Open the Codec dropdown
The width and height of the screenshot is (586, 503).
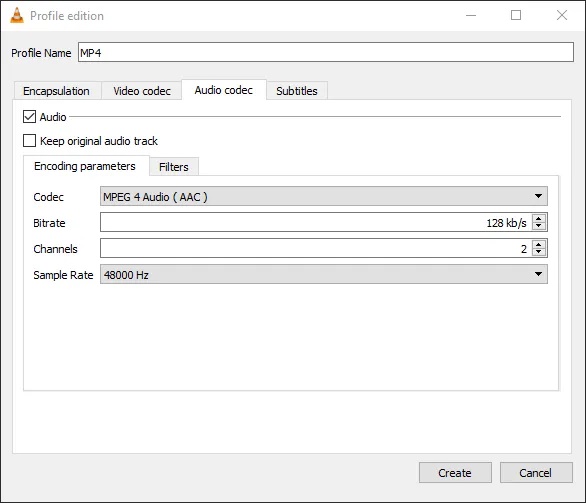coord(324,196)
